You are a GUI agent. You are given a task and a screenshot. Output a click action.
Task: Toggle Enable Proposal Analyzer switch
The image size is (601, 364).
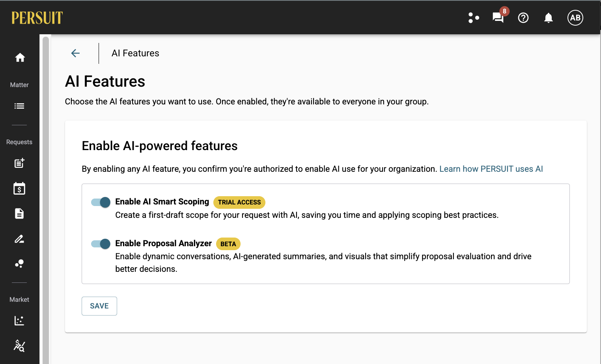click(101, 244)
